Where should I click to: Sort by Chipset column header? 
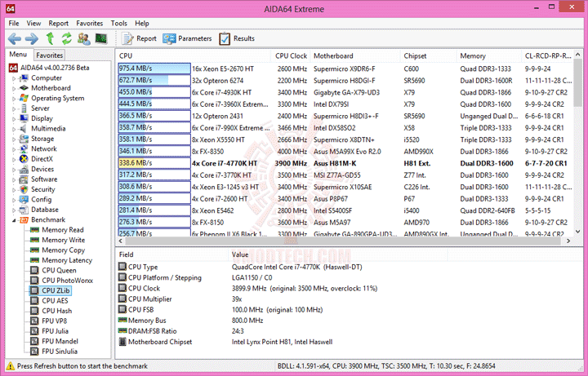pos(428,55)
